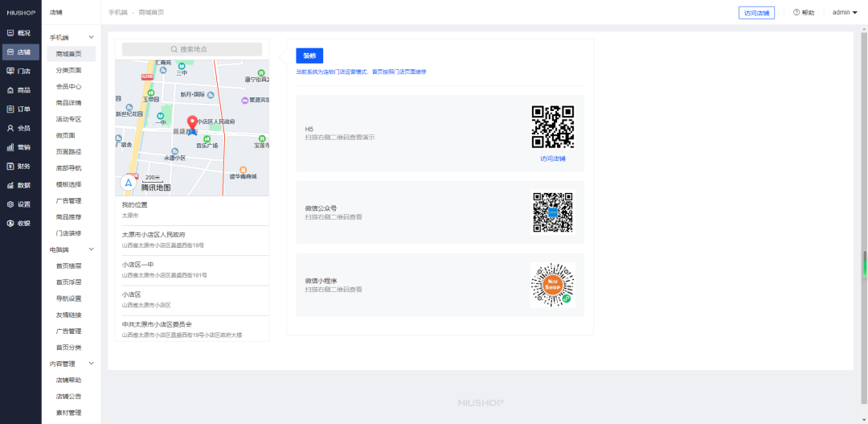The image size is (868, 424).
Task: Click the map locate-me arrow icon
Action: (129, 183)
